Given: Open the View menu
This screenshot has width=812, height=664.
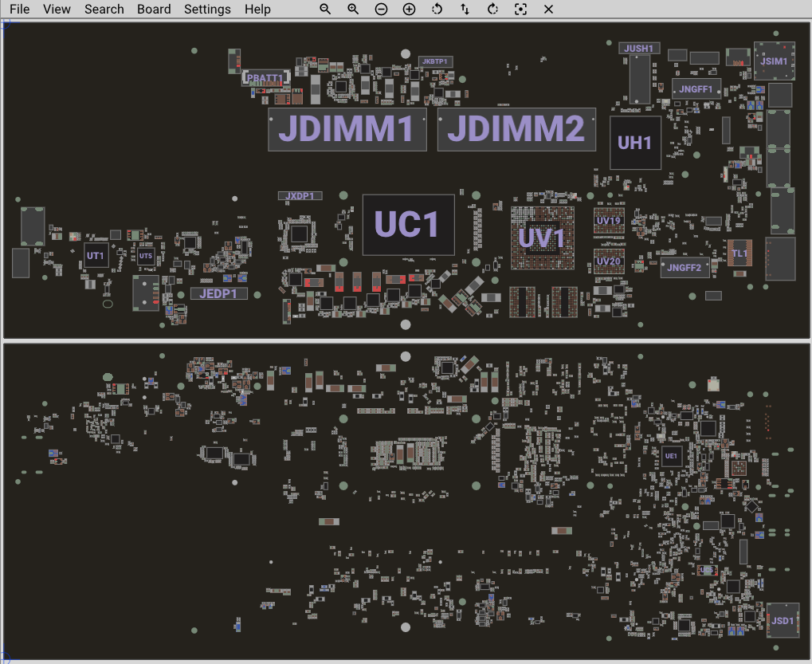Looking at the screenshot, I should 57,10.
